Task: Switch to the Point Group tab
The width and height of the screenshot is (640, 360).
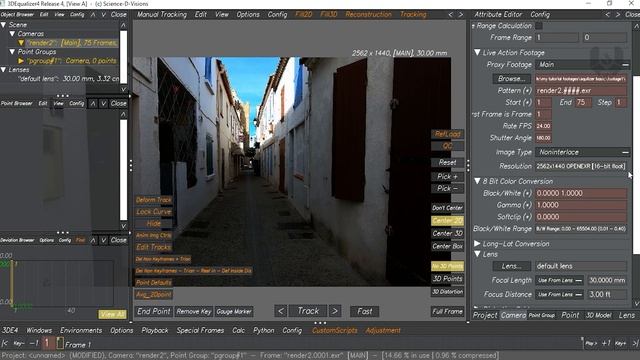Action: (x=542, y=315)
